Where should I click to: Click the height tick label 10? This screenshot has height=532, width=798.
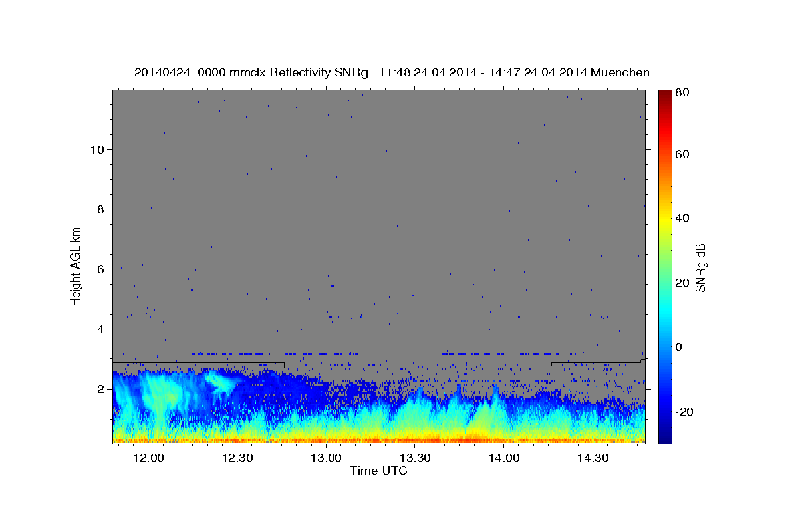[98, 149]
